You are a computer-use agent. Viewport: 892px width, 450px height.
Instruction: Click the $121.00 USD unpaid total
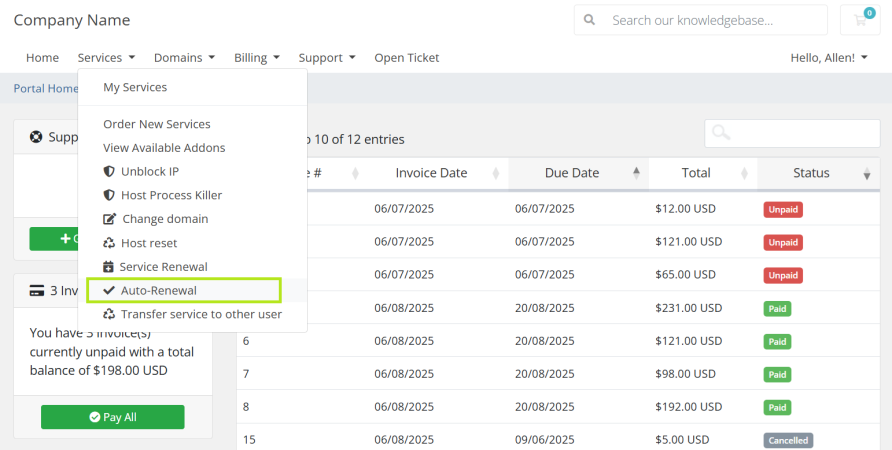(688, 242)
